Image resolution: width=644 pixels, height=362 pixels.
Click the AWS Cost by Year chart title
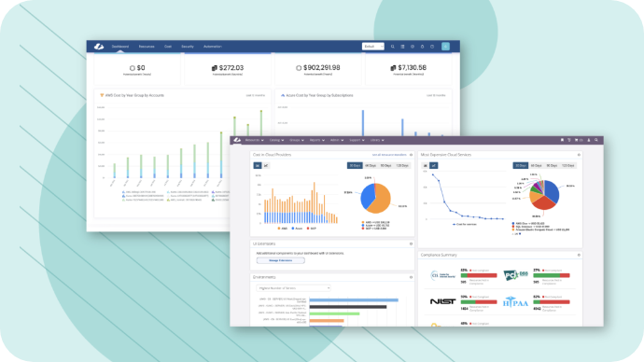point(134,95)
